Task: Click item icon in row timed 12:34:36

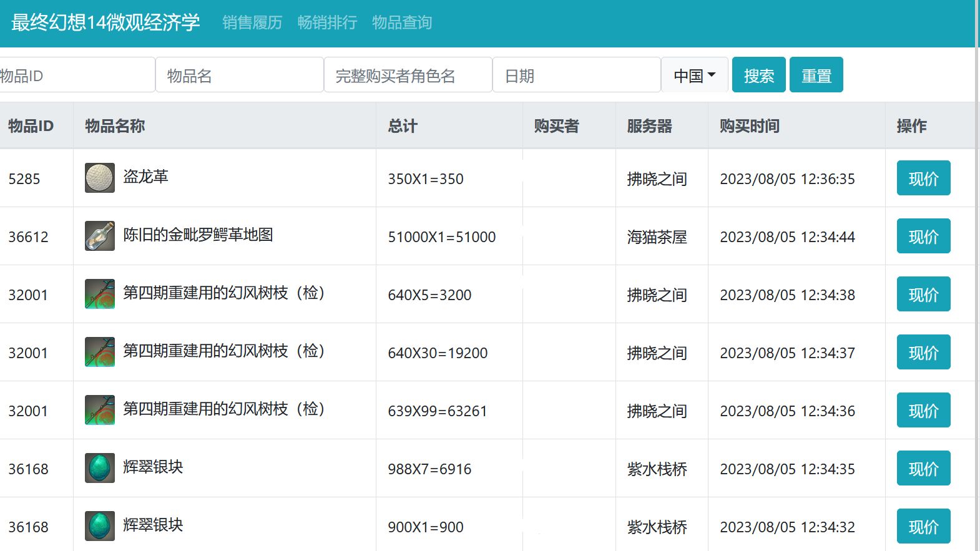Action: click(100, 410)
